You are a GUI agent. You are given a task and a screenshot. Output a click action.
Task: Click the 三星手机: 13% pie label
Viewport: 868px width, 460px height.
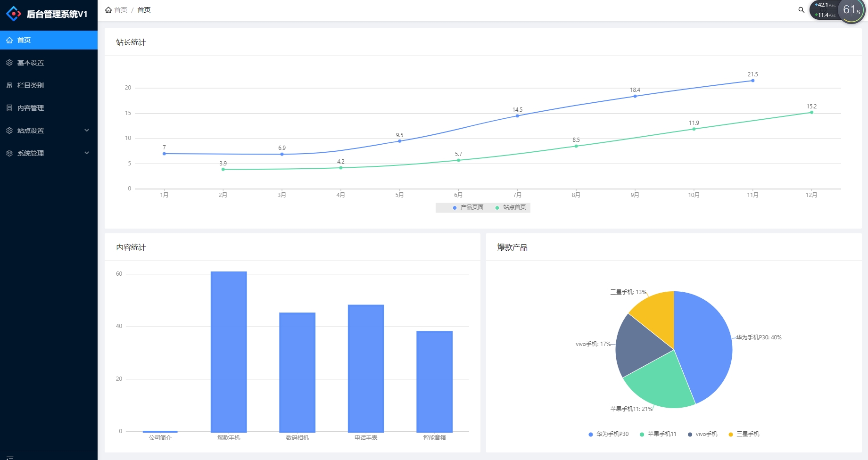(628, 292)
